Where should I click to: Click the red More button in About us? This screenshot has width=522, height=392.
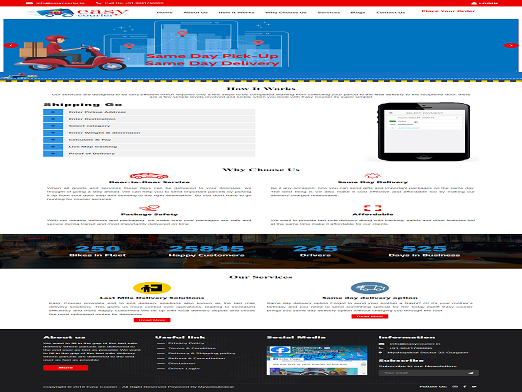[66, 368]
